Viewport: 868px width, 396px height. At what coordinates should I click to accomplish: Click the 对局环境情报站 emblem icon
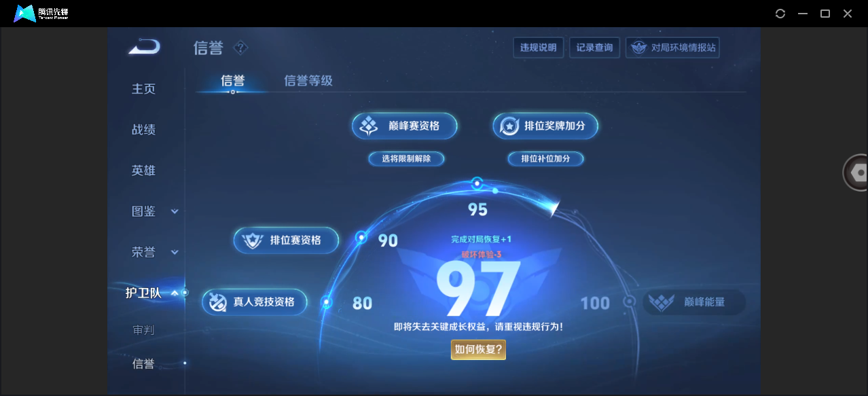click(x=638, y=48)
